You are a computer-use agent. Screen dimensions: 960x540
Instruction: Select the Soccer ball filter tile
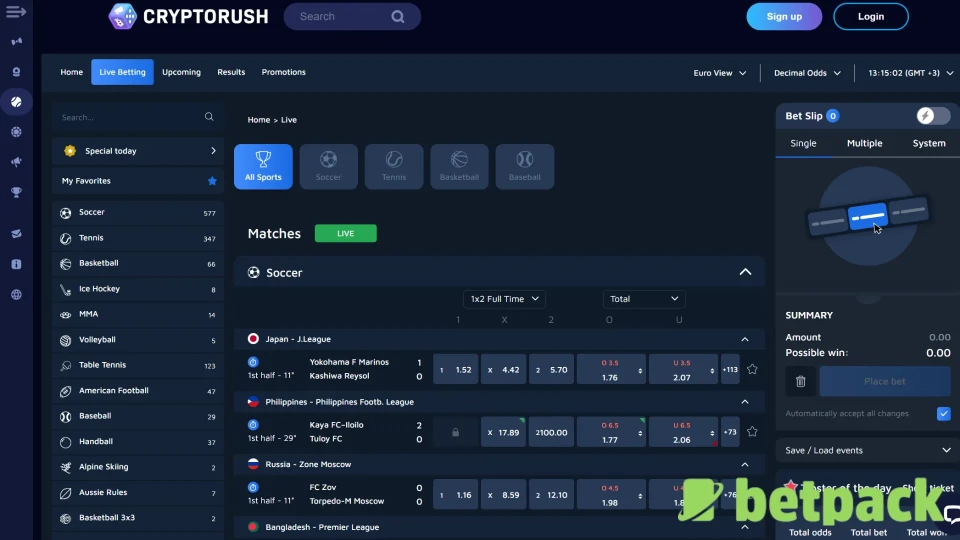pyautogui.click(x=329, y=167)
